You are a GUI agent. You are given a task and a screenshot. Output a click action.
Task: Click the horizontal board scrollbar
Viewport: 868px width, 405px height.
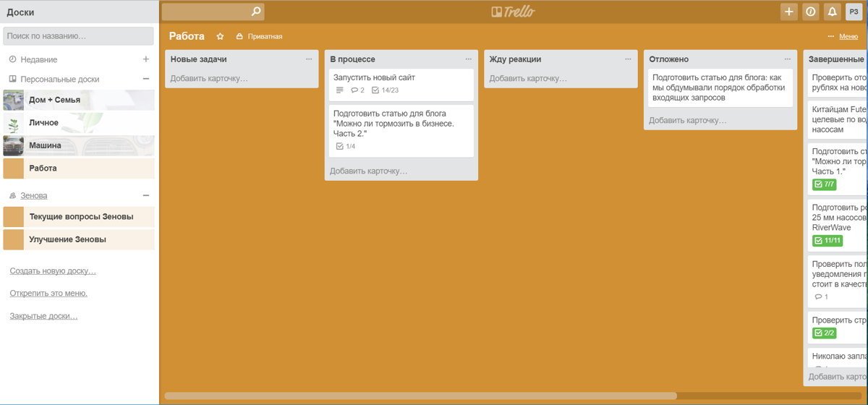(x=420, y=396)
